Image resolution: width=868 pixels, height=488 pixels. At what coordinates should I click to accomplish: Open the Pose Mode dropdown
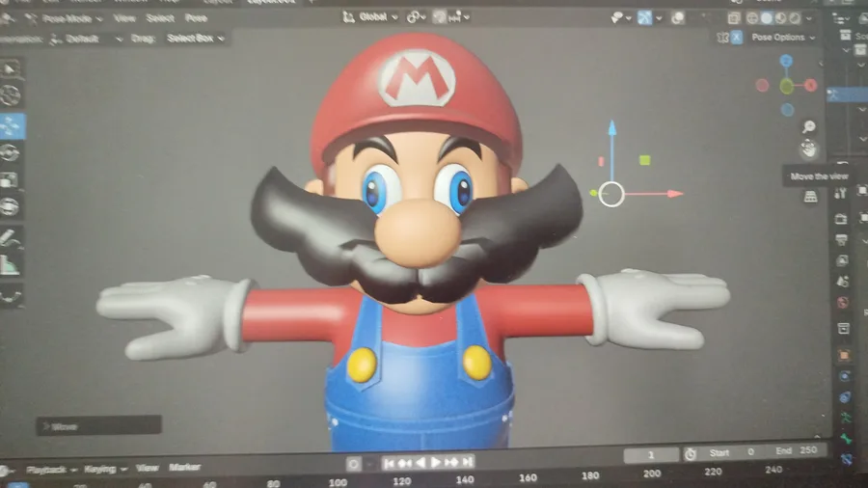coord(65,19)
